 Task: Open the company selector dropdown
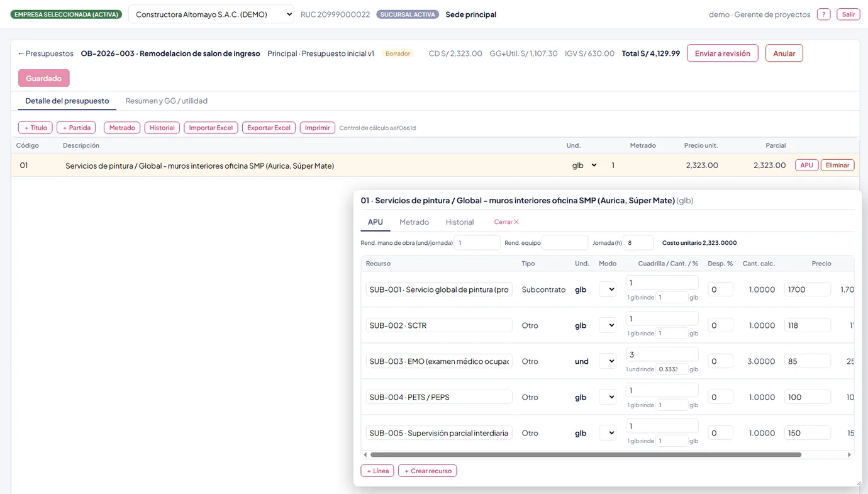(x=211, y=14)
